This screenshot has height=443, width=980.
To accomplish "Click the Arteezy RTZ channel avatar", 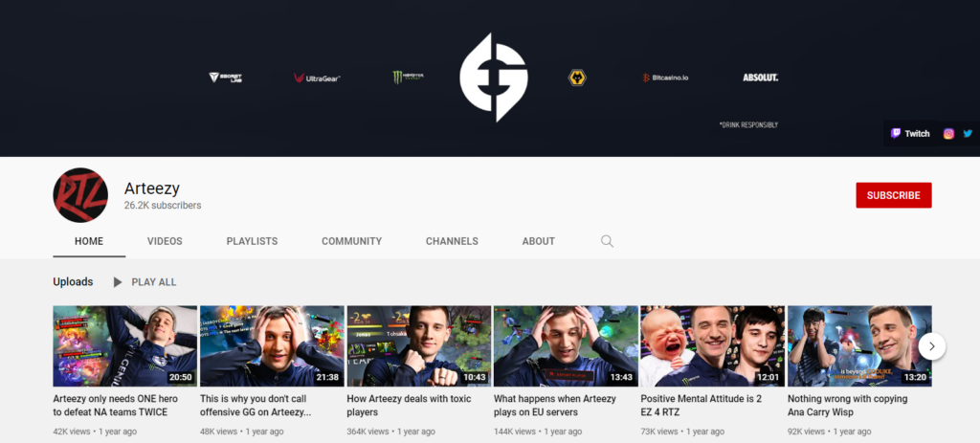I will click(x=80, y=195).
